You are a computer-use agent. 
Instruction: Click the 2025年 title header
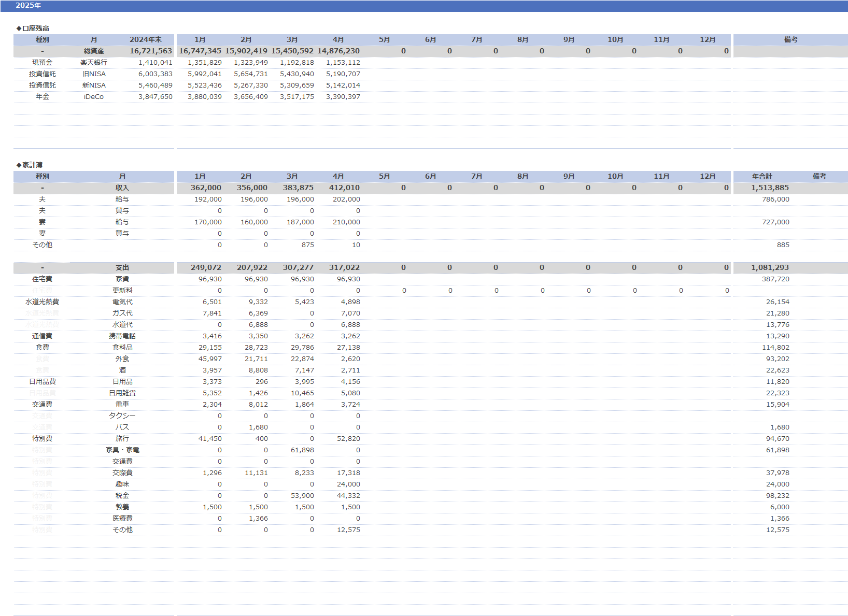(29, 6)
